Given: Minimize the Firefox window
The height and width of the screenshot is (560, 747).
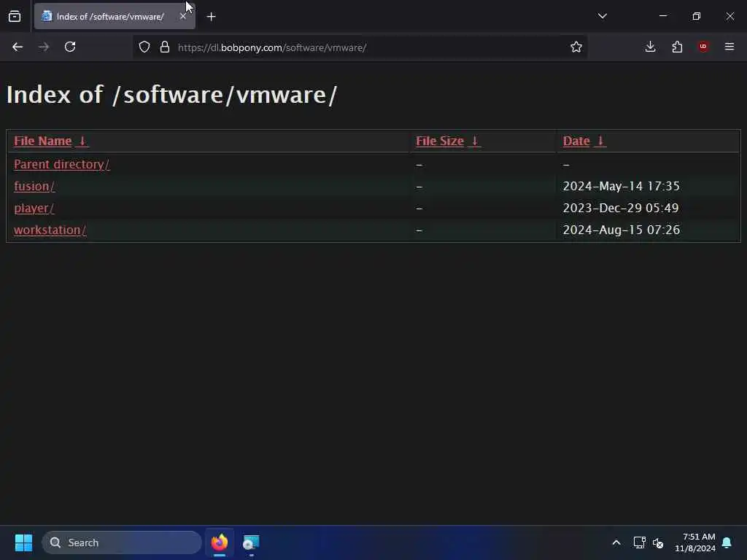Looking at the screenshot, I should 663,16.
